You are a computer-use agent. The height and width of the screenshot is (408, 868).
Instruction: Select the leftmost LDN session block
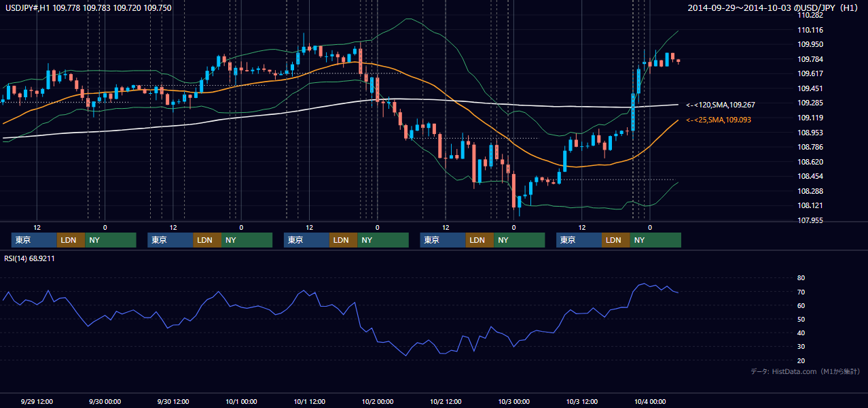(x=71, y=240)
